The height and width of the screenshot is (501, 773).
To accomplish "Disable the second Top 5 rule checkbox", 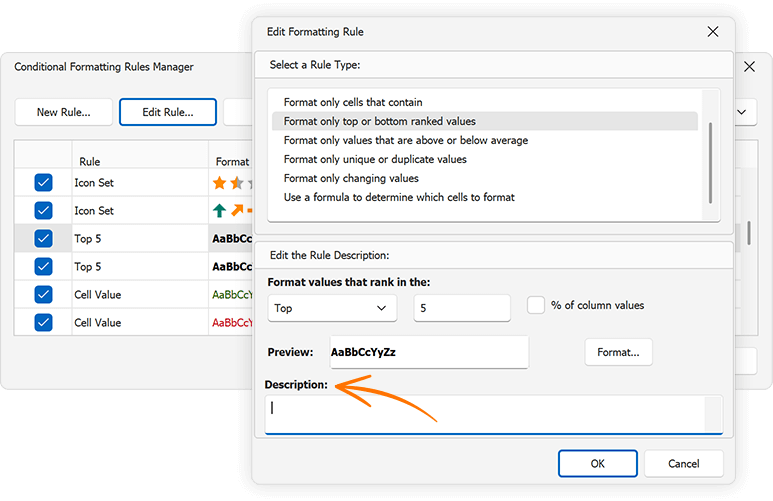I will click(x=43, y=267).
